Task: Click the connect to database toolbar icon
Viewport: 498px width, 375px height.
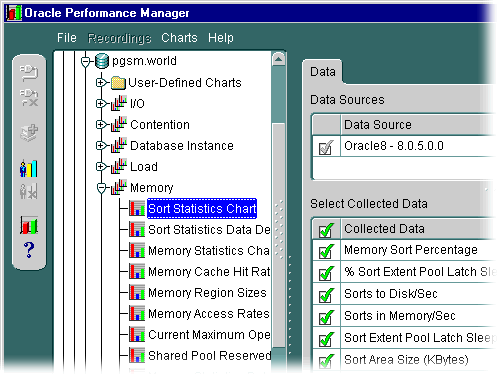Action: 29,73
